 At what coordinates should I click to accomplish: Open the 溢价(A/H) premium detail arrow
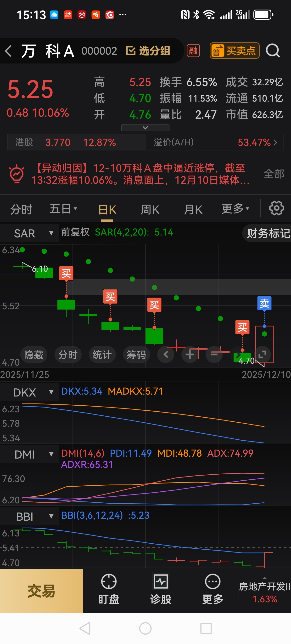(275, 142)
